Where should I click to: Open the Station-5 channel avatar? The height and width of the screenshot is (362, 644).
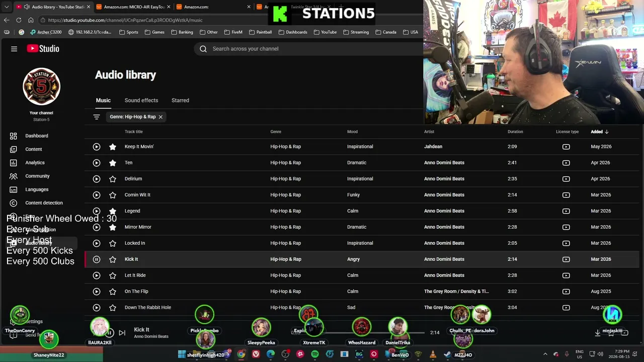41,87
